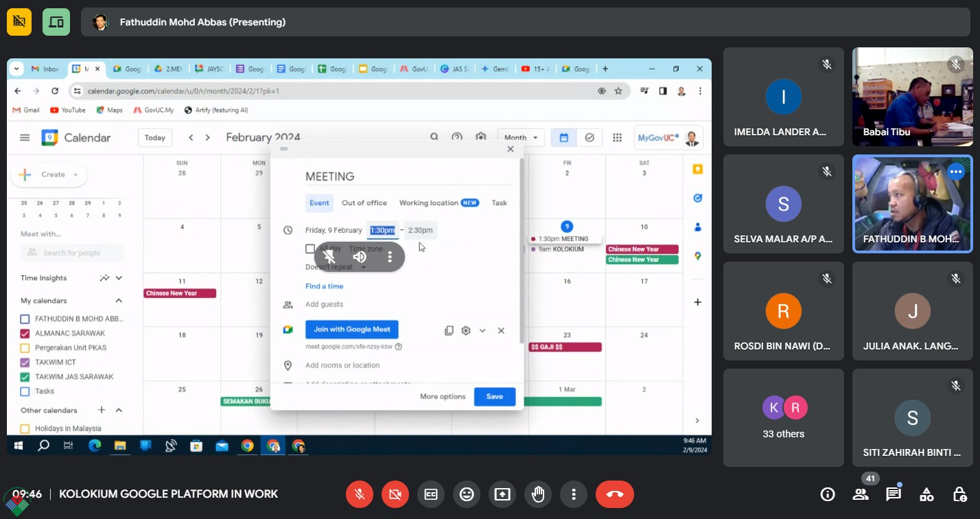The width and height of the screenshot is (980, 519).
Task: Uncheck the TAKWIM JAS SARAWAK calendar
Action: (25, 376)
